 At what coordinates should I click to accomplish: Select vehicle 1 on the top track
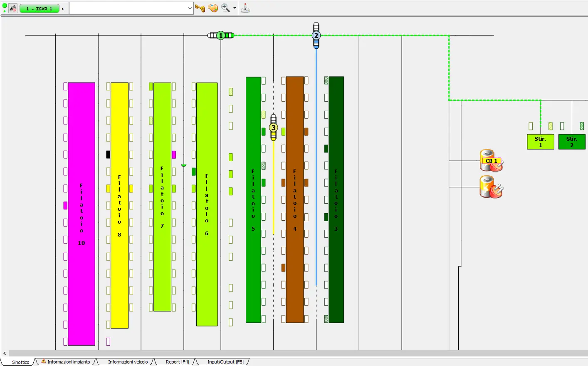(x=221, y=35)
